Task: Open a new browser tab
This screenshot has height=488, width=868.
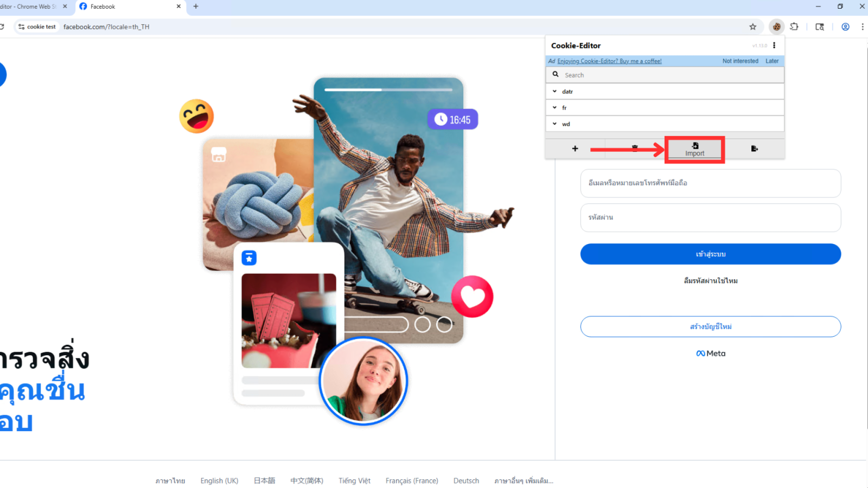Action: click(196, 7)
